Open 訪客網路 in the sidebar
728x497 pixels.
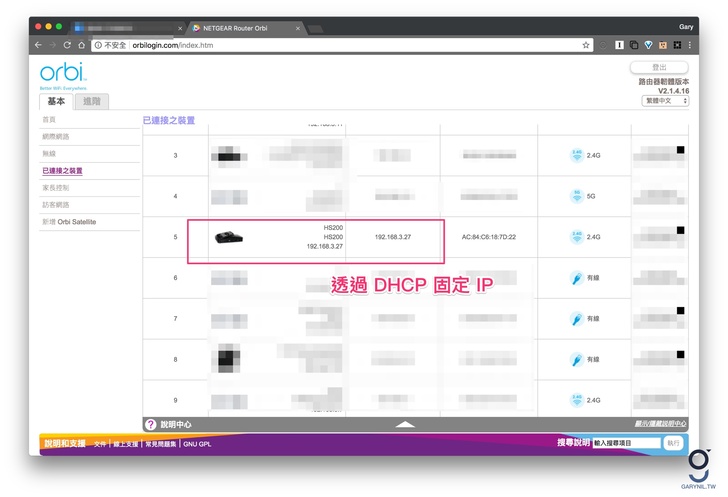(56, 205)
